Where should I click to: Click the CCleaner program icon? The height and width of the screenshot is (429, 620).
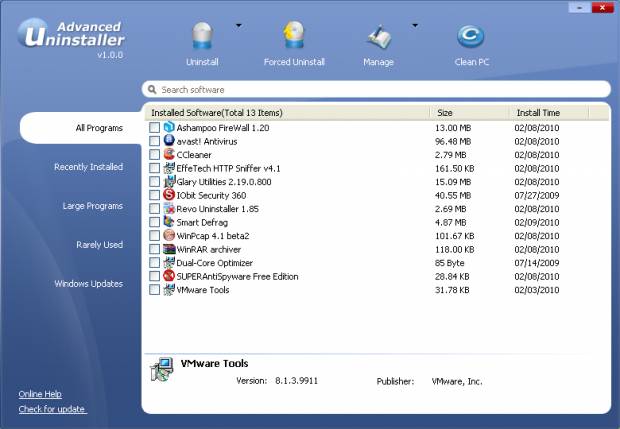click(x=168, y=155)
